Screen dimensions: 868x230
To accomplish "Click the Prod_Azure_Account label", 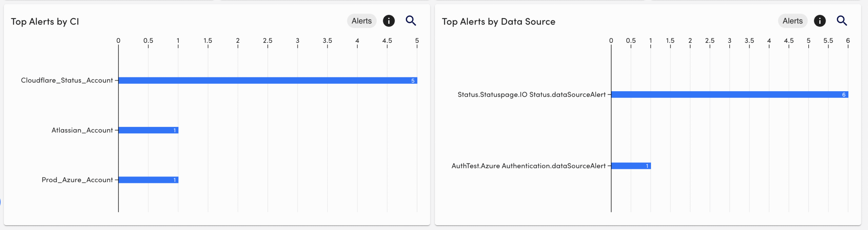I will tap(77, 180).
